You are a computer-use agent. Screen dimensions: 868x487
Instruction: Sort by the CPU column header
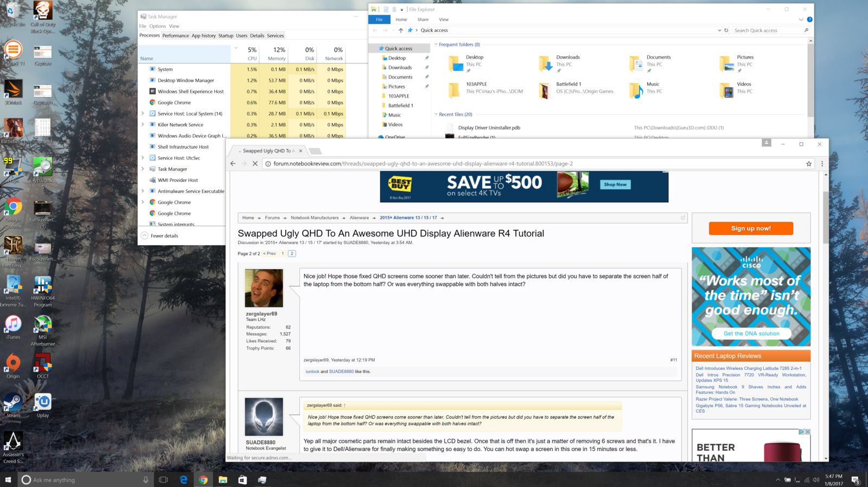coord(252,53)
